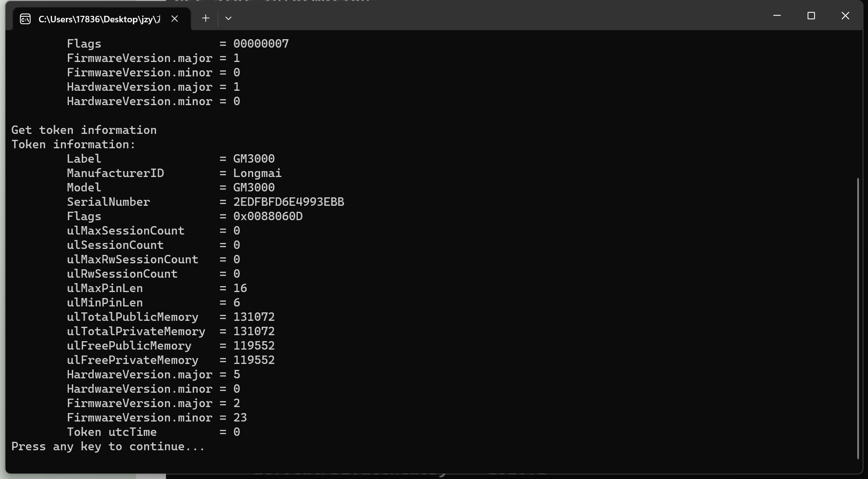Maximize the terminal window
Viewport: 868px width, 479px height.
click(x=811, y=16)
